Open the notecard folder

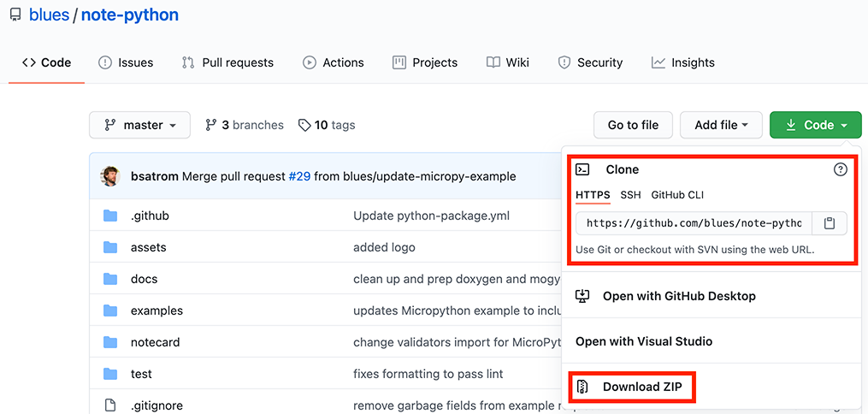click(x=155, y=342)
